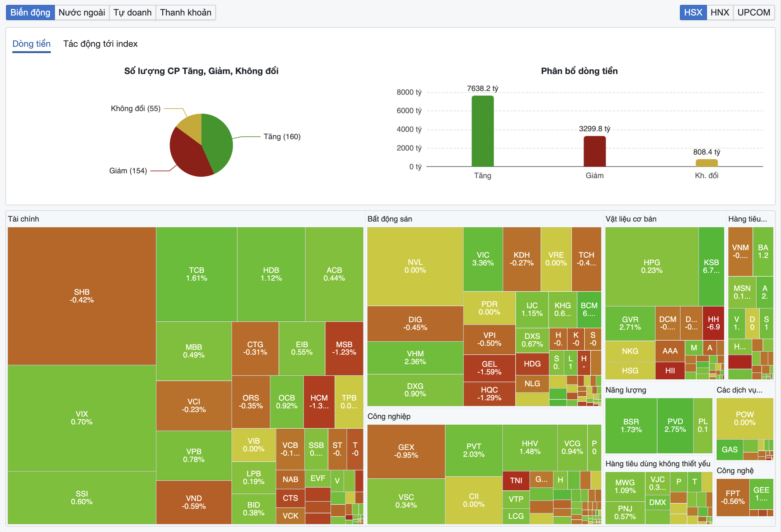The height and width of the screenshot is (532, 781).
Task: Click the "Tài chính" sector heading
Action: tap(24, 219)
